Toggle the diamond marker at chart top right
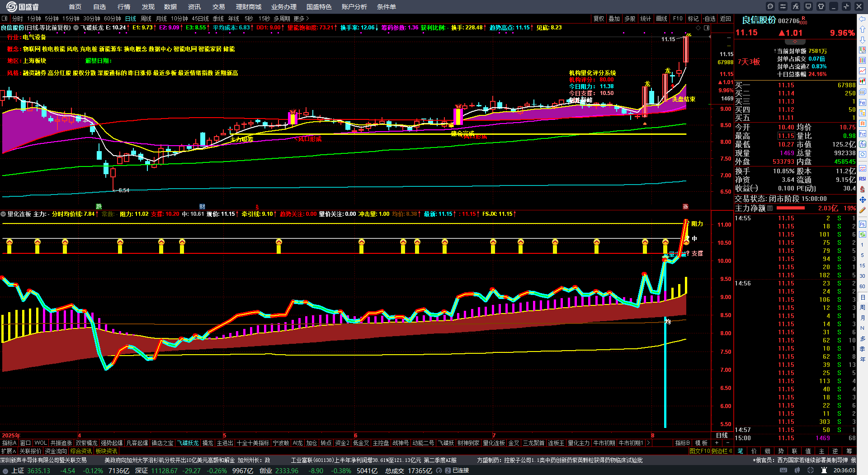The height and width of the screenshot is (475, 868). (x=698, y=28)
